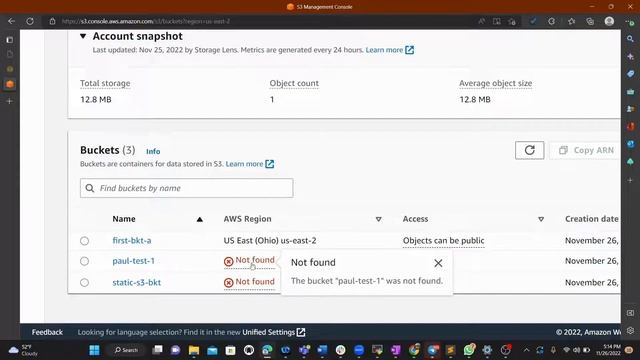Focus the Find buckets by name field
The width and height of the screenshot is (640, 360).
point(187,188)
